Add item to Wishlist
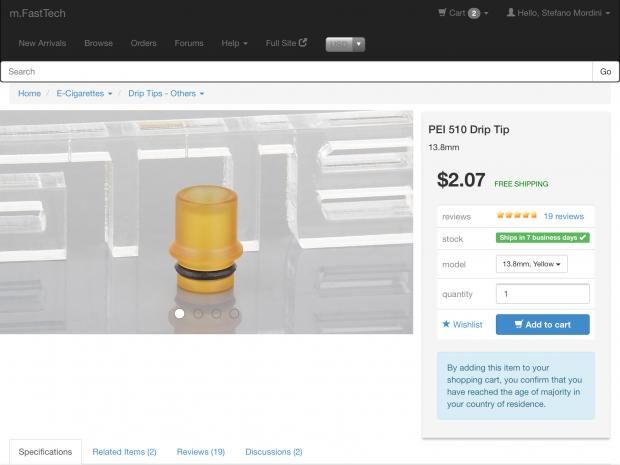 [x=462, y=325]
